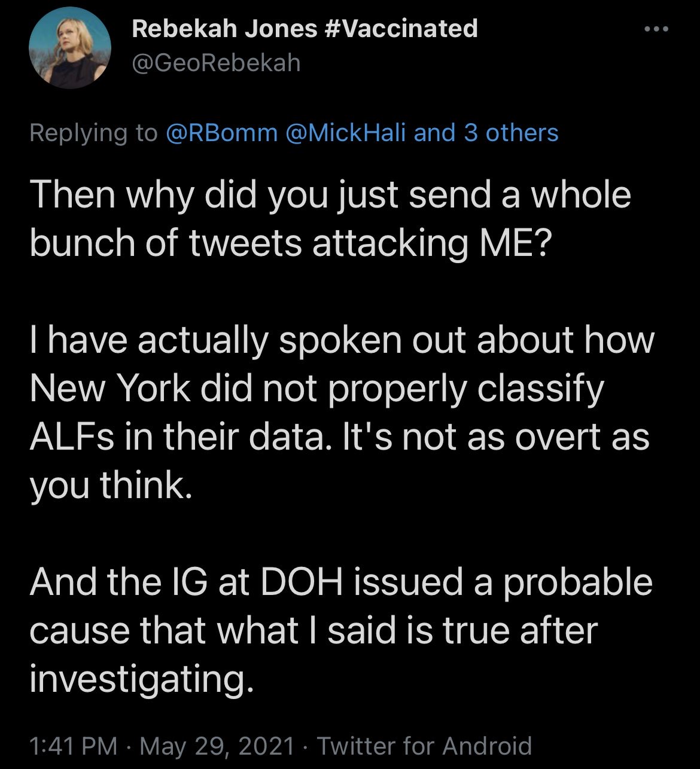Click the word "ALFs" in the tweet
Screen dimensions: 700x769
pyautogui.click(x=68, y=437)
